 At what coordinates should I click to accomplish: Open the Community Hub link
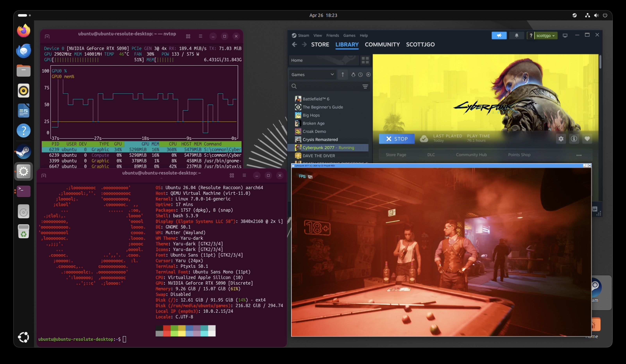point(471,155)
